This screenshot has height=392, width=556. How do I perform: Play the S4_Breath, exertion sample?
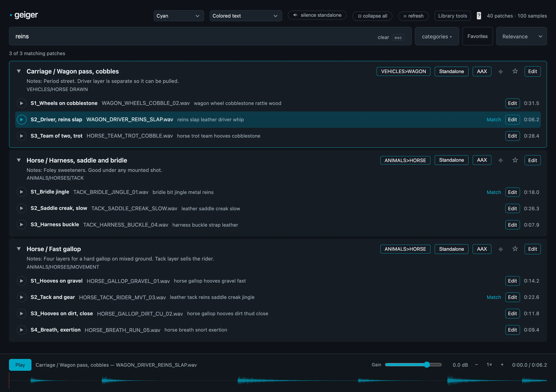[x=22, y=330]
